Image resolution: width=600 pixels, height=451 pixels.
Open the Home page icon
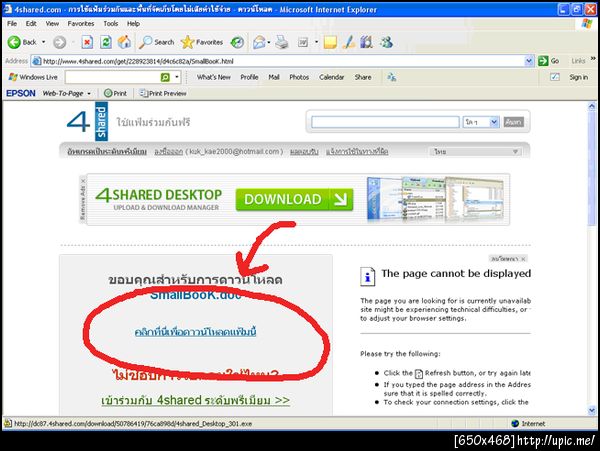124,42
